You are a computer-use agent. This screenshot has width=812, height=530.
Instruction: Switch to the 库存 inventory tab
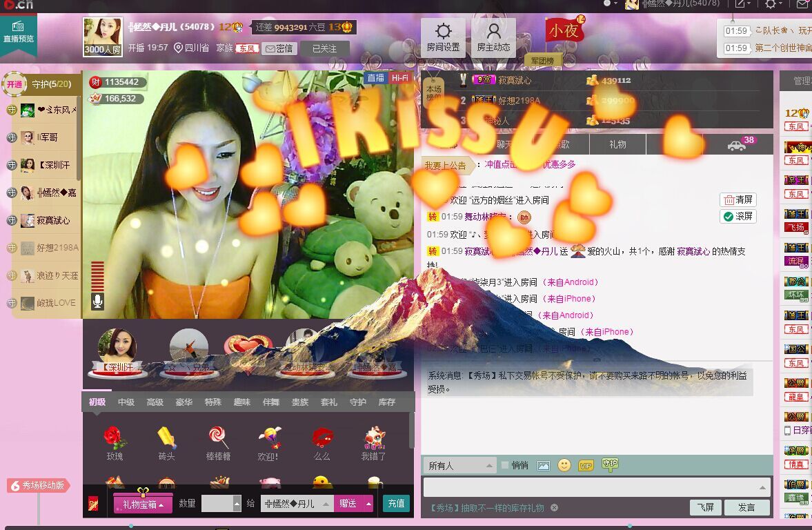(x=387, y=402)
